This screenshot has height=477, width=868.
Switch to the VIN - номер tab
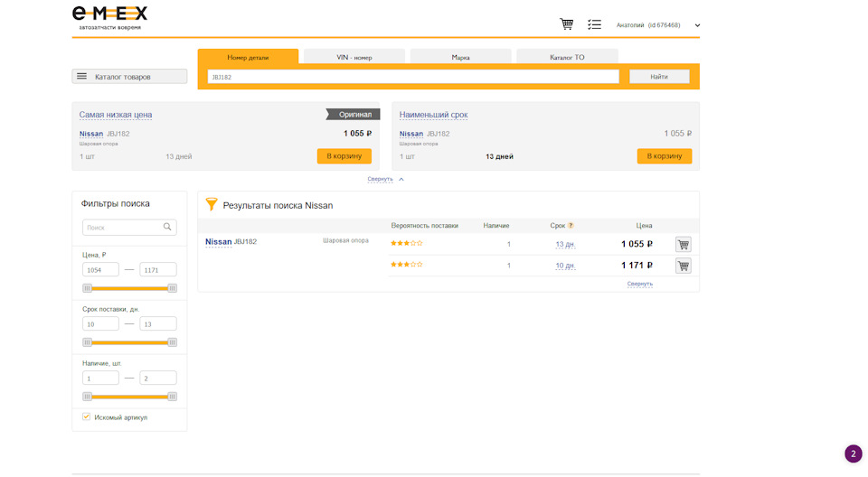[x=354, y=56]
